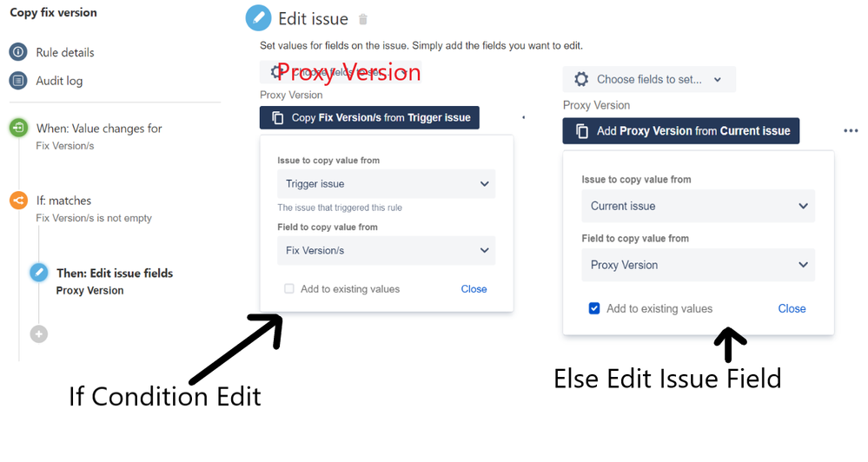Enable unchecked Add to existing values checkbox

point(289,289)
